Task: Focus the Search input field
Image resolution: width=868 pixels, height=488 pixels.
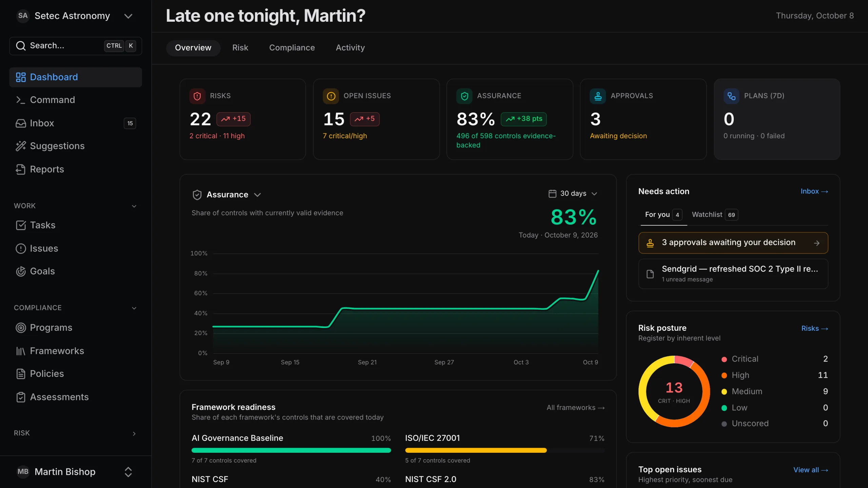Action: [75, 46]
